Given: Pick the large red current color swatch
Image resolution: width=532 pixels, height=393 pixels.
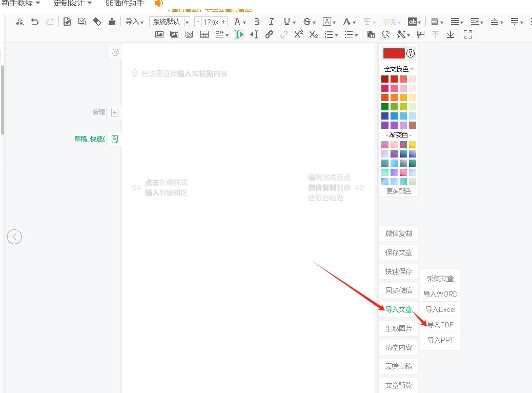Looking at the screenshot, I should 394,53.
